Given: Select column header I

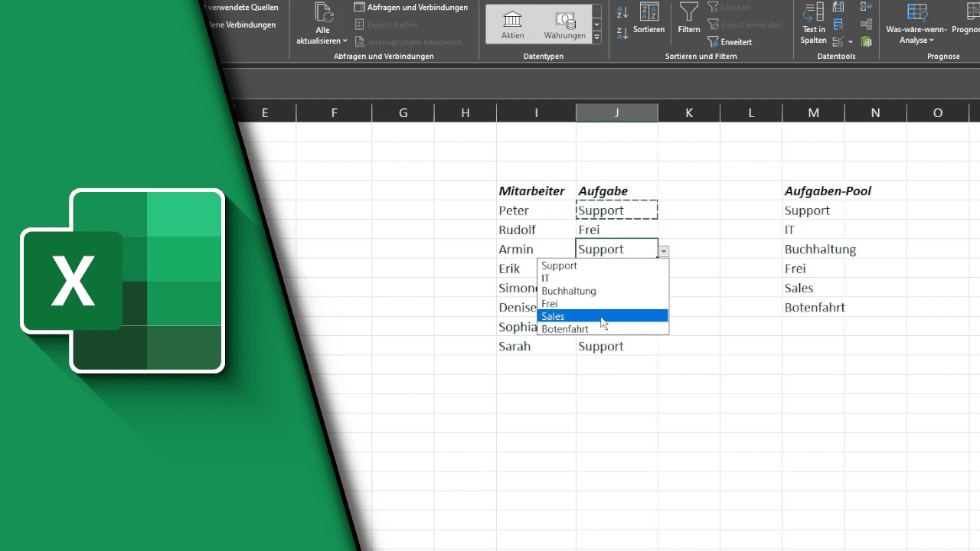Looking at the screenshot, I should pyautogui.click(x=536, y=112).
